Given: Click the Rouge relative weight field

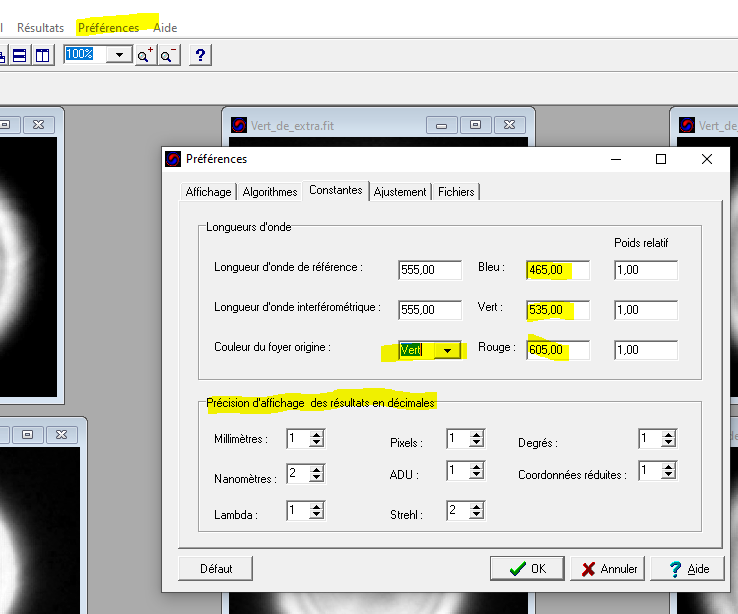Looking at the screenshot, I should (x=646, y=350).
